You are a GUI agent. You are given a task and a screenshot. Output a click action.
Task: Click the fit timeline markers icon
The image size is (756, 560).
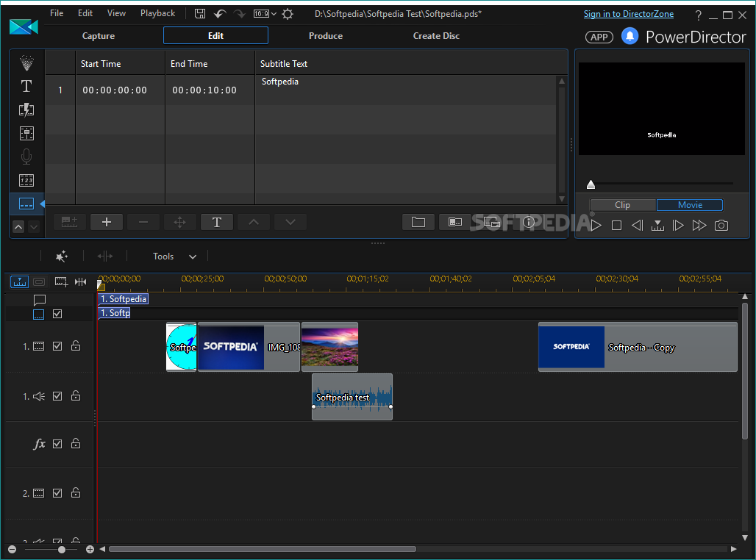[x=80, y=281]
